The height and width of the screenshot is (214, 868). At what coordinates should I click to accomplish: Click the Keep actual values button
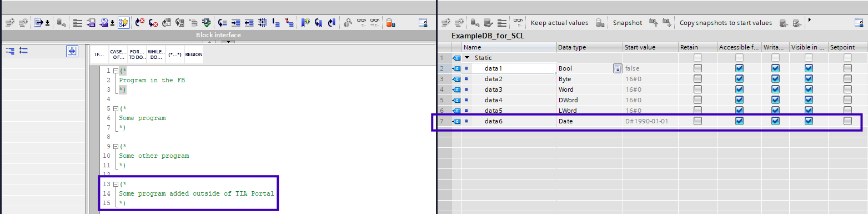point(559,23)
